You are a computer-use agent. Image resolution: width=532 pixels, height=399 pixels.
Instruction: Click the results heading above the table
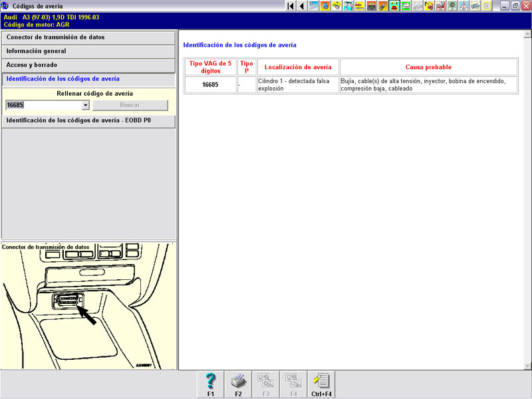click(239, 45)
